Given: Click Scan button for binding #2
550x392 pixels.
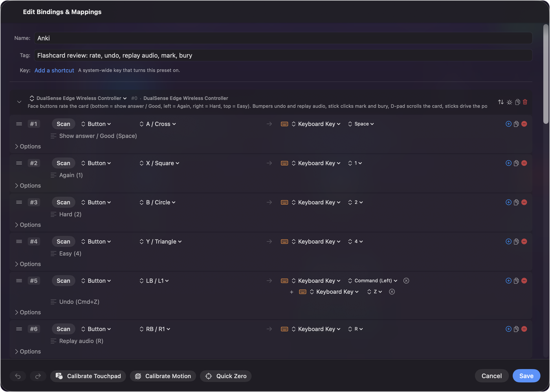Looking at the screenshot, I should point(63,163).
